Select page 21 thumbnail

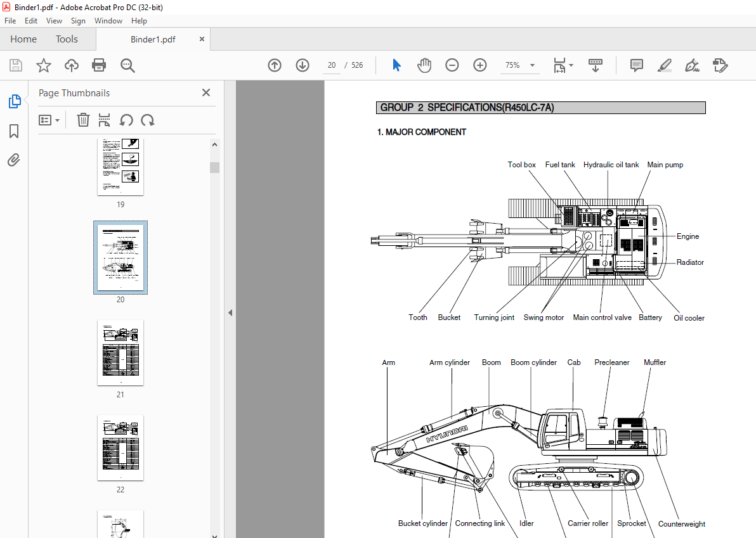(x=121, y=352)
